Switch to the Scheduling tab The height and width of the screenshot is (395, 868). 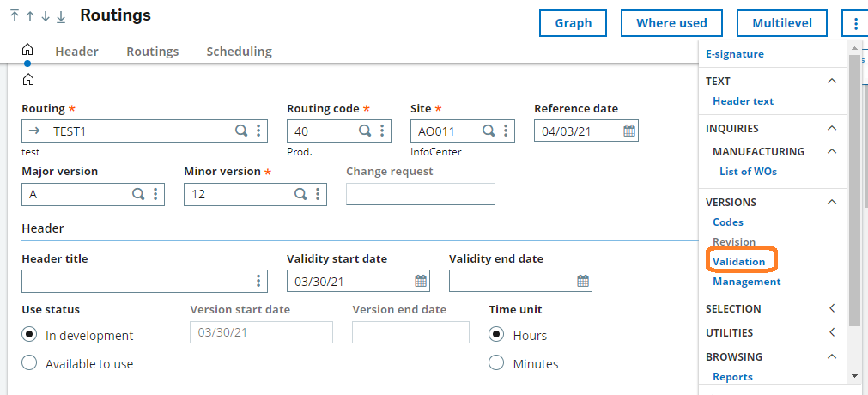(240, 52)
